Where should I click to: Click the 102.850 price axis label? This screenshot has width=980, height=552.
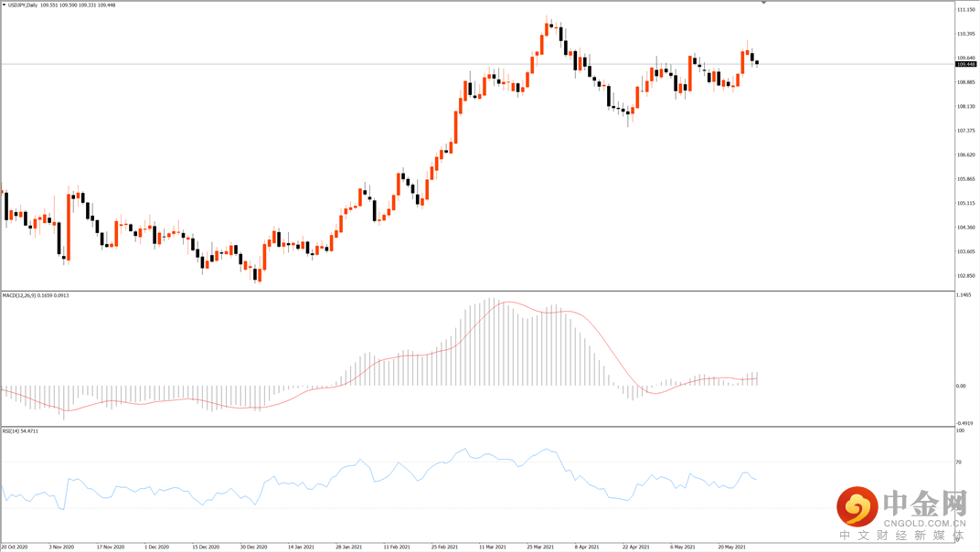[x=965, y=276]
